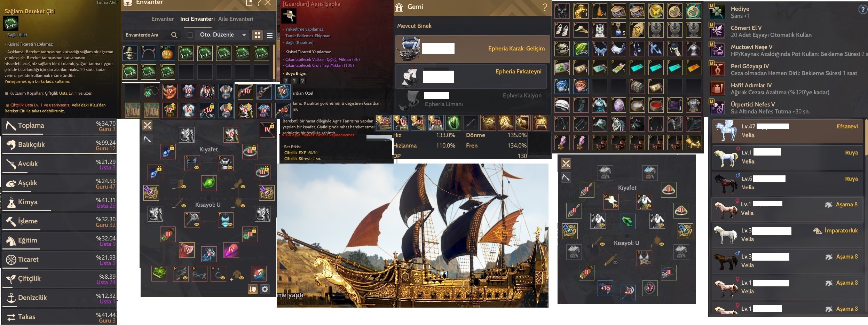
Task: Click the Envanterde Ara search field
Action: (147, 35)
